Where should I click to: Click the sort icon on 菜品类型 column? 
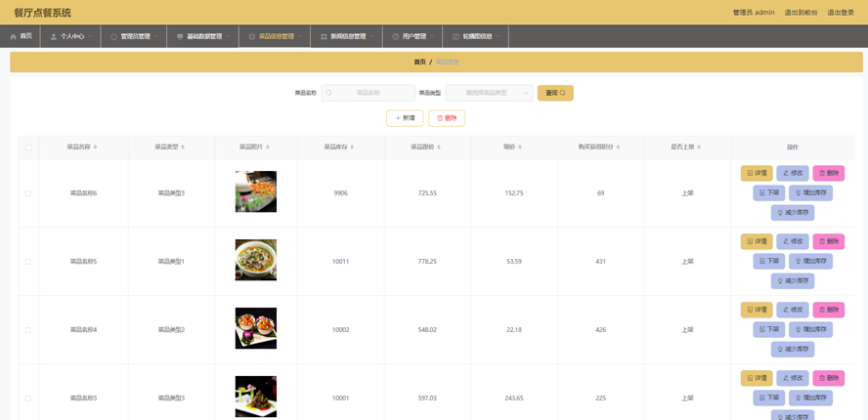click(183, 147)
